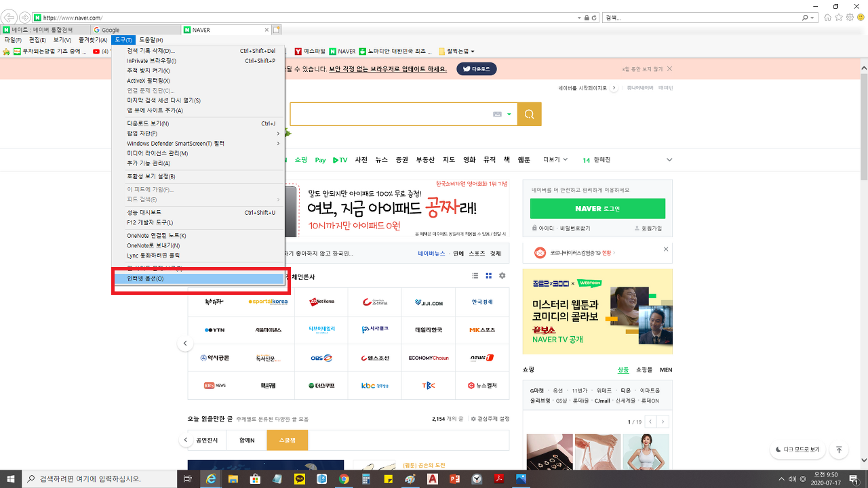Open File Explorer from the taskbar
This screenshot has width=868, height=488.
tap(233, 479)
